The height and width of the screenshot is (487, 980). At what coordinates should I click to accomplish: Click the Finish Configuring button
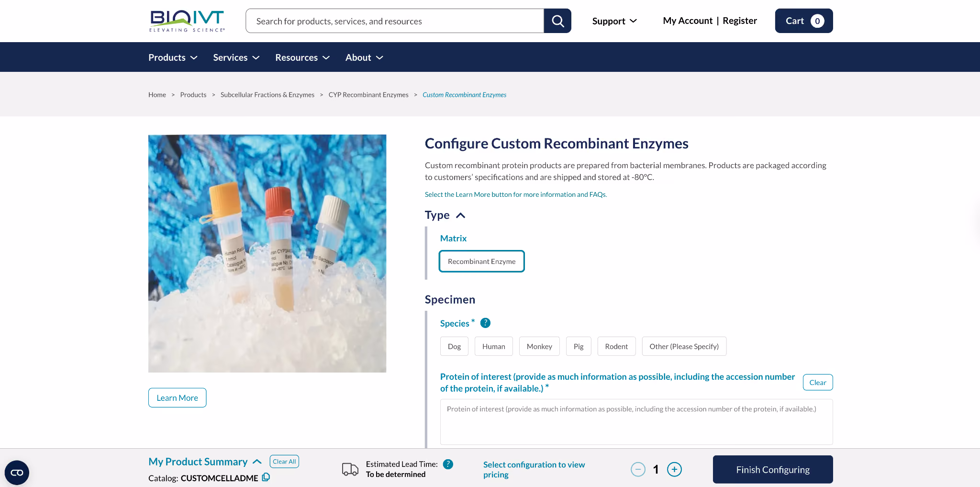(773, 469)
